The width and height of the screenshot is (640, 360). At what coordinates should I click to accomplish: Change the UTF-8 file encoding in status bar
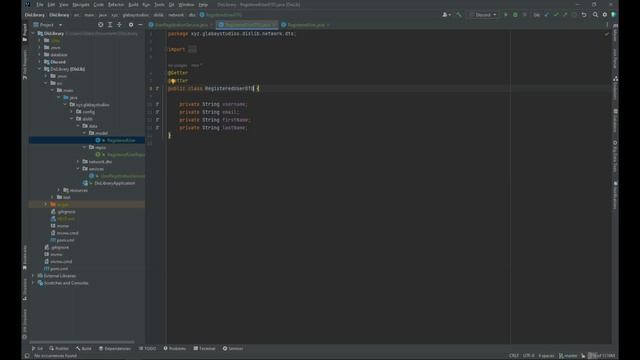528,356
